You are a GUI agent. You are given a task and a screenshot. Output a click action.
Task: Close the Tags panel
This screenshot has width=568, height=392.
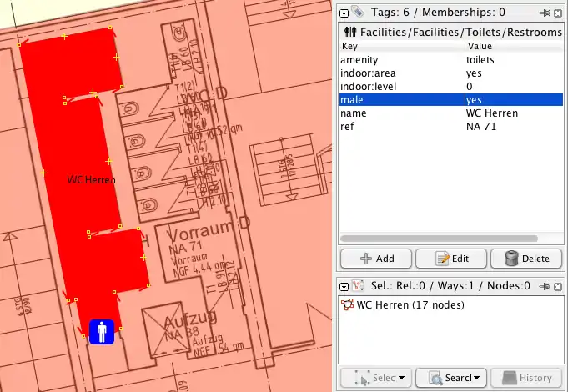click(x=558, y=13)
